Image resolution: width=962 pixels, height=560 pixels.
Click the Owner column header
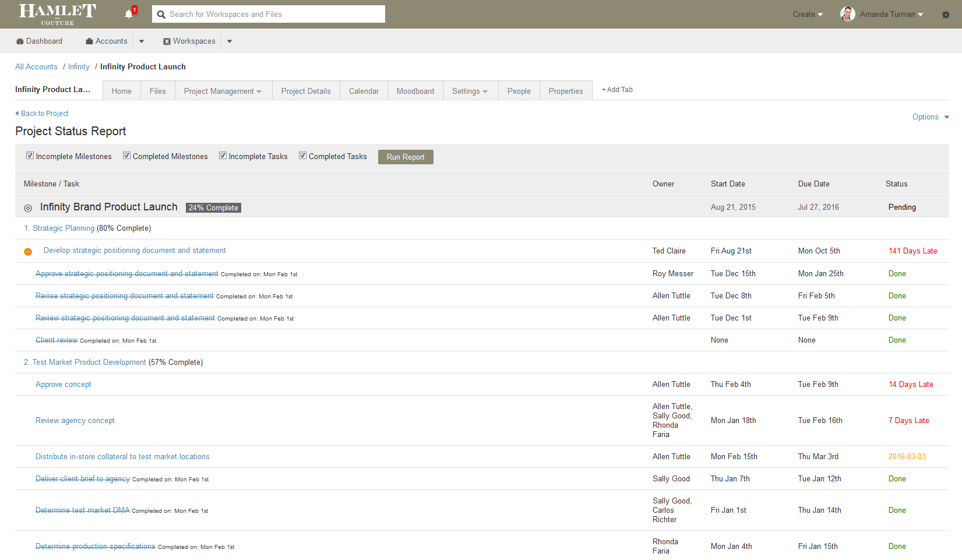pos(663,184)
